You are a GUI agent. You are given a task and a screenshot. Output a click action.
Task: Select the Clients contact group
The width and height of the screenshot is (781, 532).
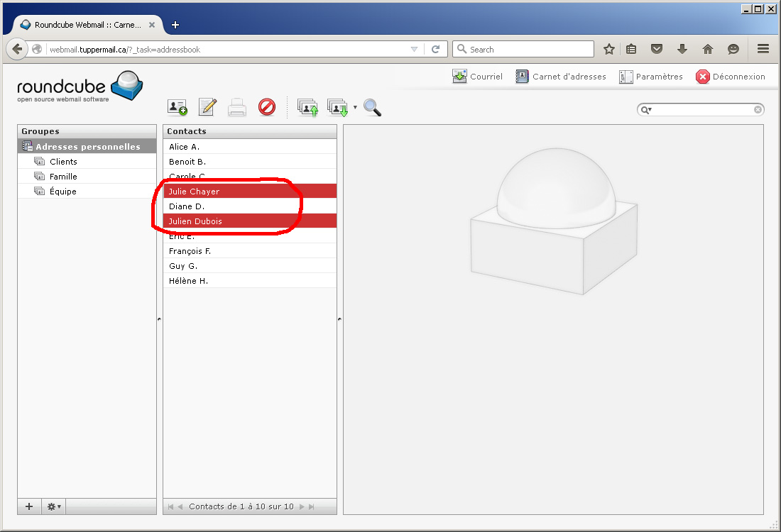(x=63, y=162)
